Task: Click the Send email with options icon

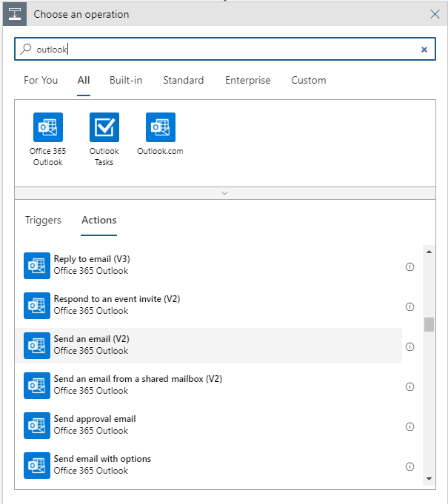Action: (37, 466)
